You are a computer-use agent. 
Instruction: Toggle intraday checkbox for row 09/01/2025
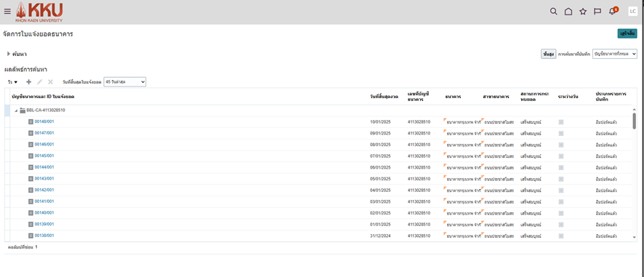tap(561, 134)
